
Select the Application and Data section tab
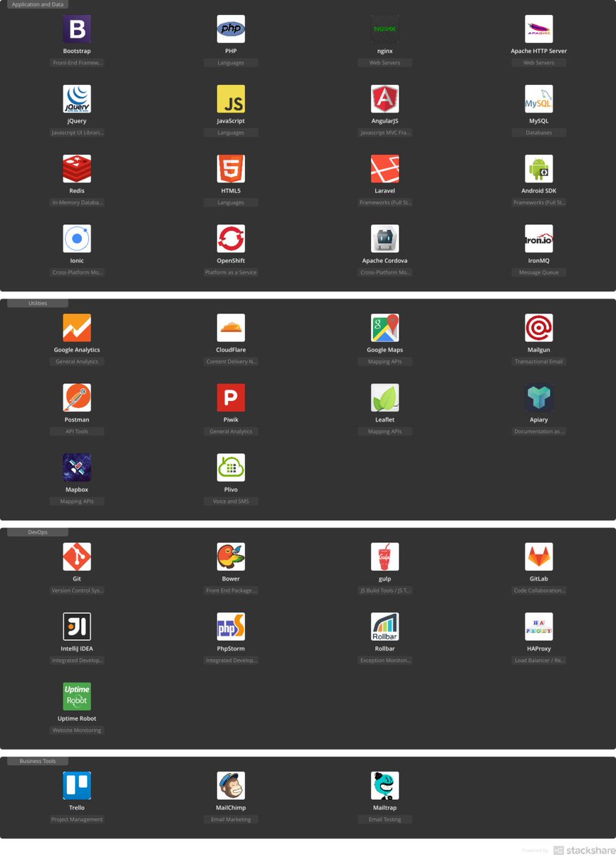click(x=38, y=4)
